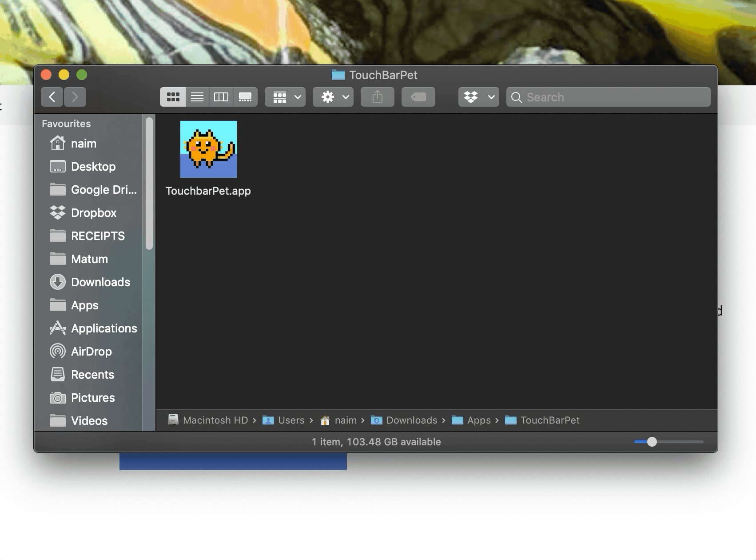Click the TouchBarPet folder icon in title bar
This screenshot has height=560, width=756.
338,75
